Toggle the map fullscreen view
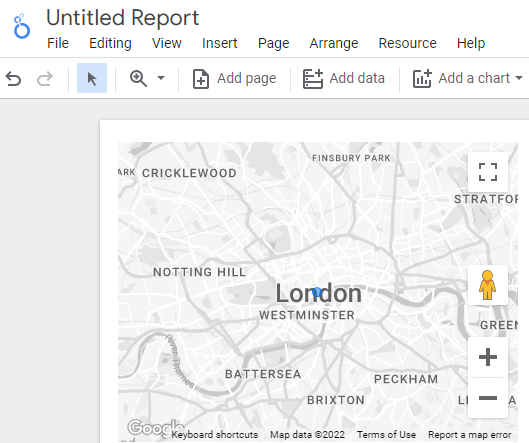The image size is (529, 443). [x=488, y=172]
